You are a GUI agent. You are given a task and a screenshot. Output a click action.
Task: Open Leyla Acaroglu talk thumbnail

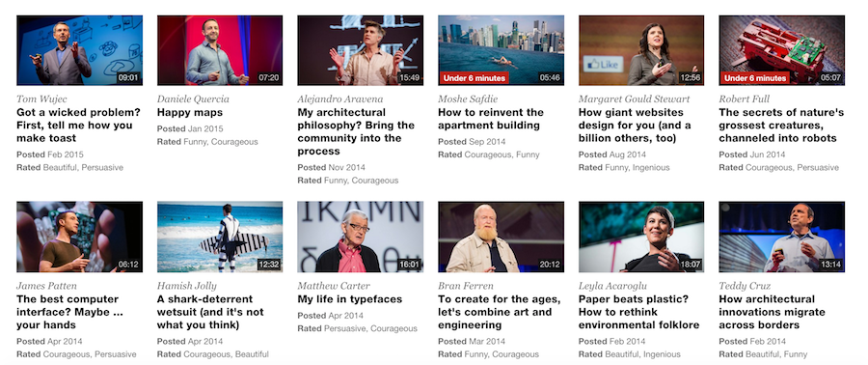(x=641, y=237)
